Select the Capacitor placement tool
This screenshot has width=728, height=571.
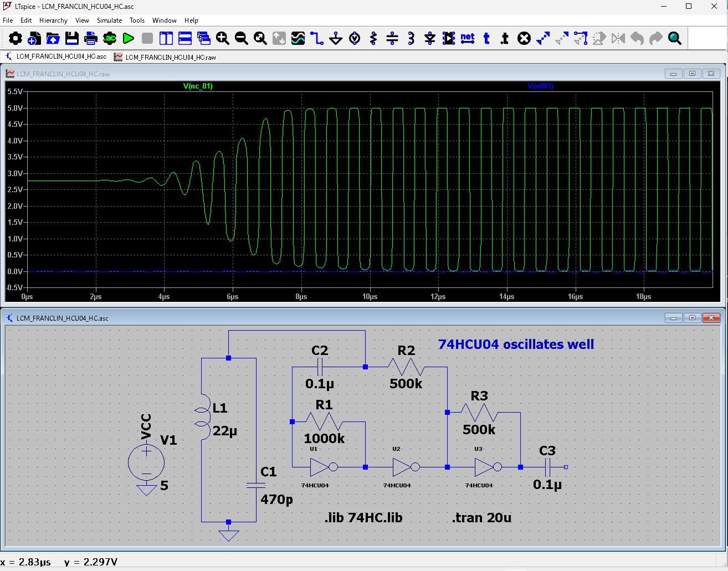click(x=392, y=38)
